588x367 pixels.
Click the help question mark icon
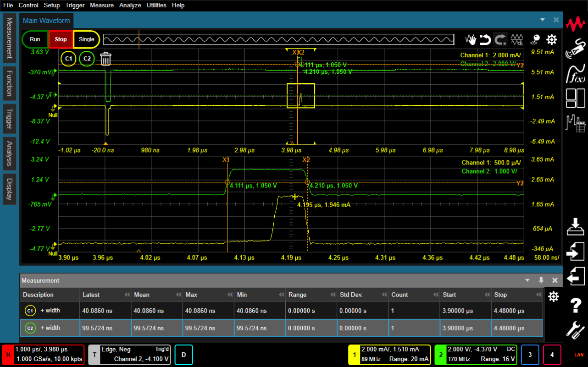tap(576, 305)
